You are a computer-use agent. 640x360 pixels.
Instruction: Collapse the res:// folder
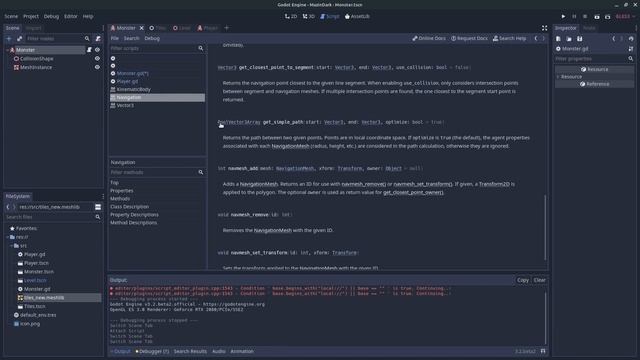pyautogui.click(x=7, y=237)
